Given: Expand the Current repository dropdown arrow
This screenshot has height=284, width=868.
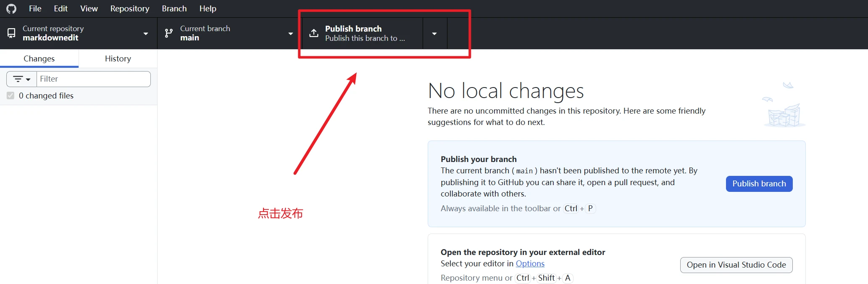Looking at the screenshot, I should (146, 34).
